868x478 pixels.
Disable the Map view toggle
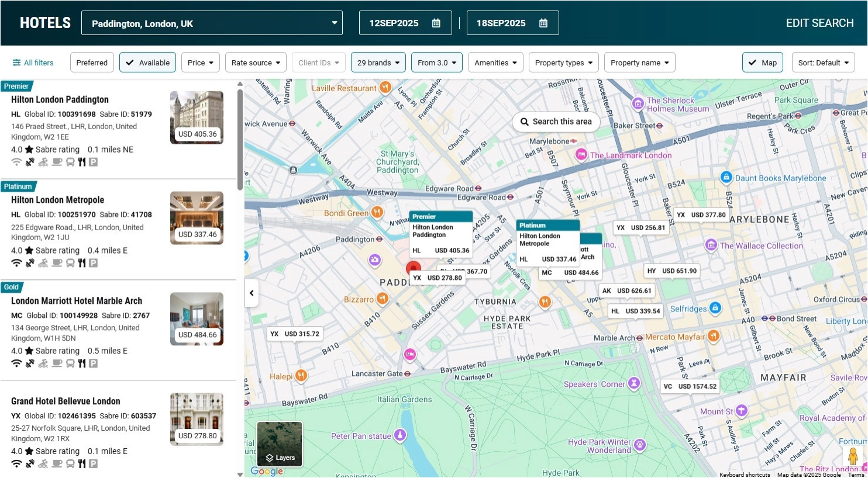point(762,62)
